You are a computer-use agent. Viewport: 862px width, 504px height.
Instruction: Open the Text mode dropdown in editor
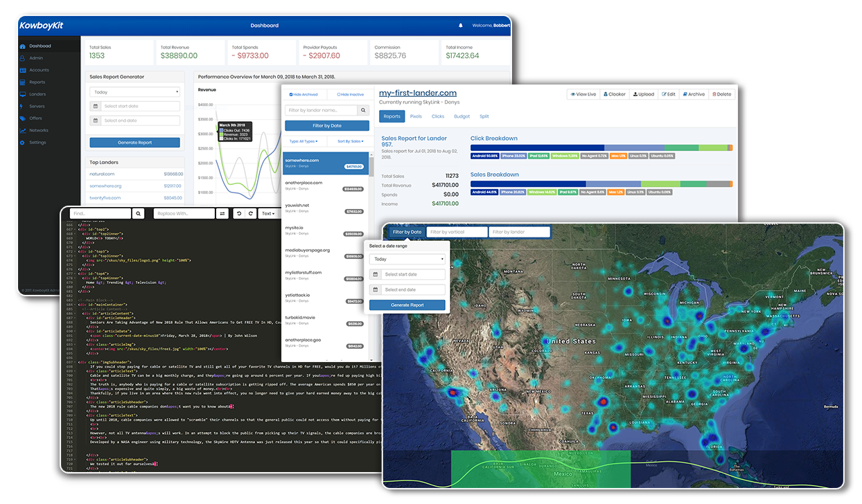(x=268, y=214)
